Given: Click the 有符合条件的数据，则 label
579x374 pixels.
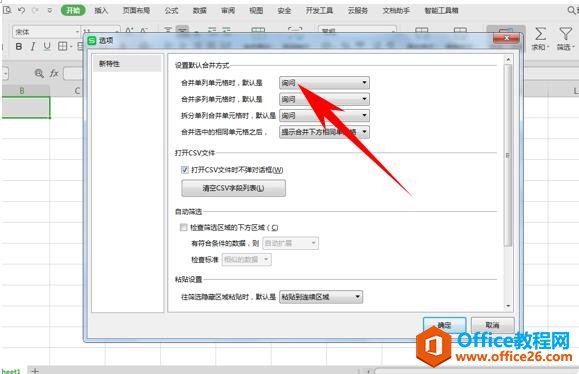Looking at the screenshot, I should click(225, 243).
